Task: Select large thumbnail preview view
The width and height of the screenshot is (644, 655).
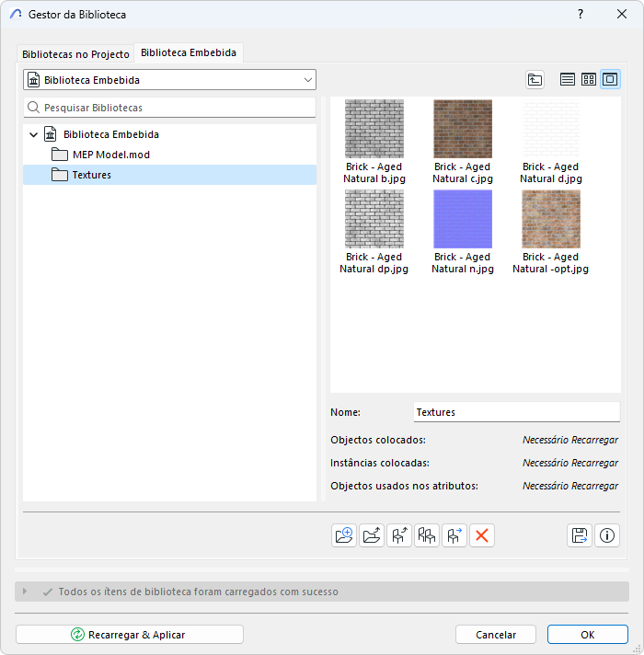Action: [610, 79]
